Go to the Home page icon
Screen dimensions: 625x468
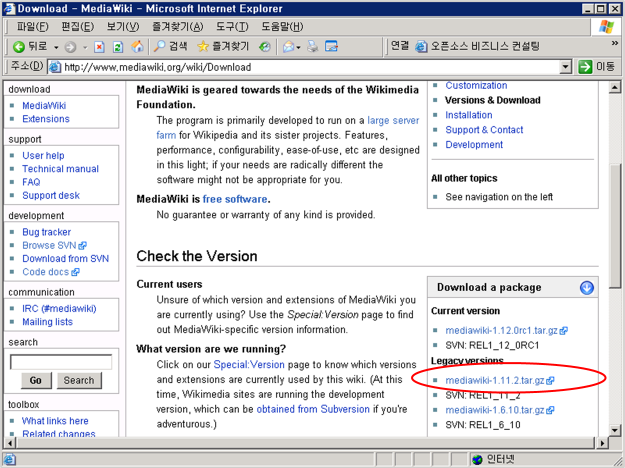tap(137, 47)
